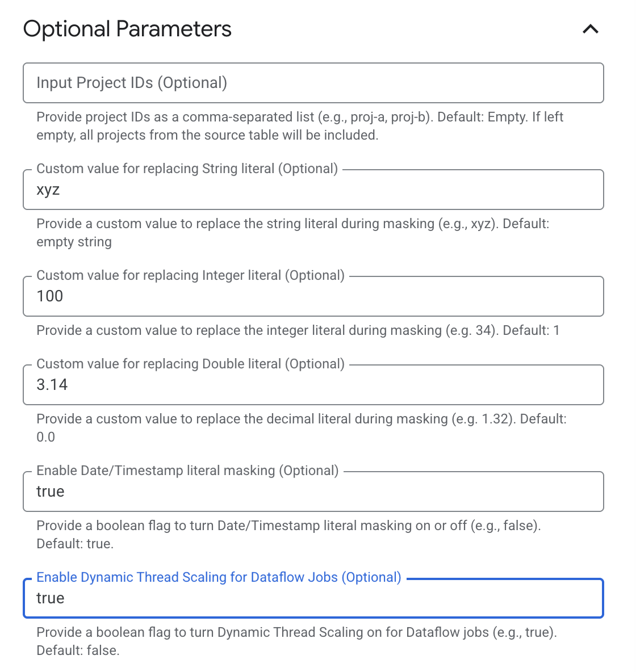The image size is (636, 672).
Task: Click the 'Custom value for replacing String literal' label
Action: 187,169
